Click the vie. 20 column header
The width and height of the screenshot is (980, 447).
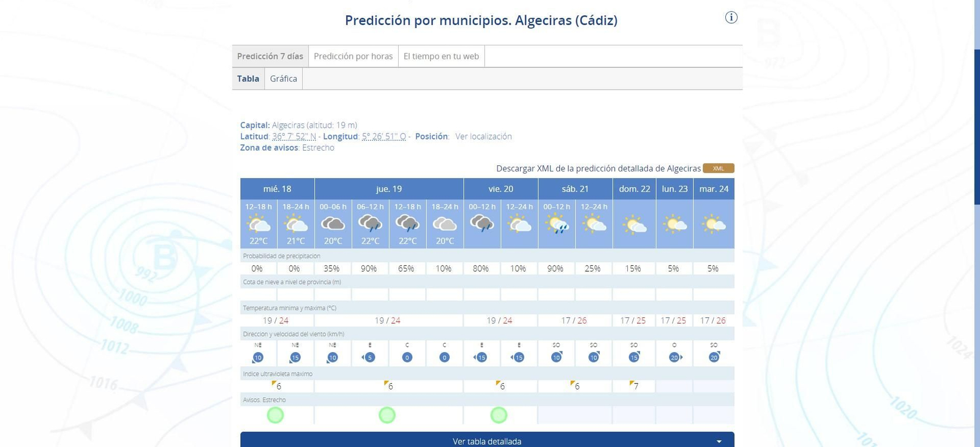point(501,189)
